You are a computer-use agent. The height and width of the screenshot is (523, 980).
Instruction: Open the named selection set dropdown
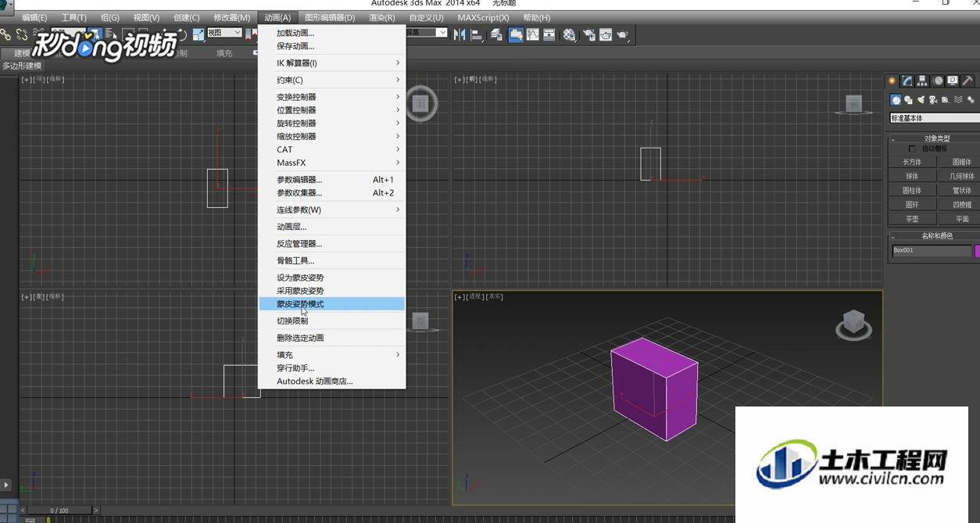(x=428, y=33)
